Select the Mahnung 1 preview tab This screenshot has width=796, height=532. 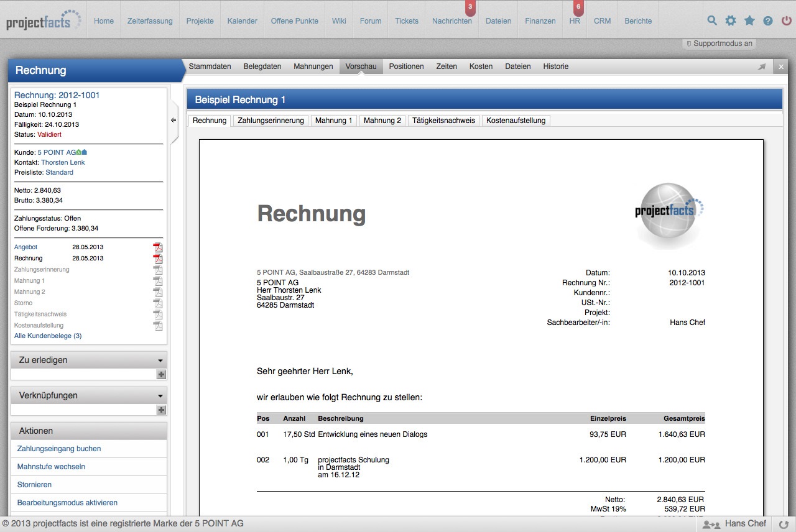coord(334,121)
